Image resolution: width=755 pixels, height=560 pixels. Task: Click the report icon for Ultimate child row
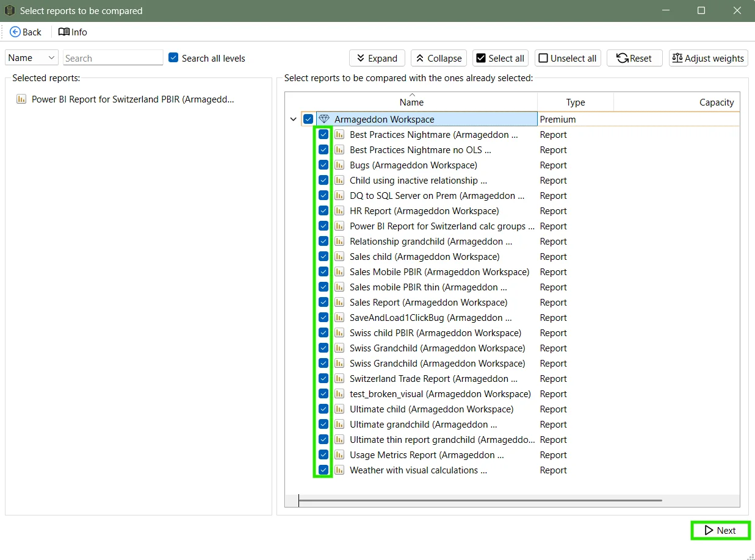[339, 409]
